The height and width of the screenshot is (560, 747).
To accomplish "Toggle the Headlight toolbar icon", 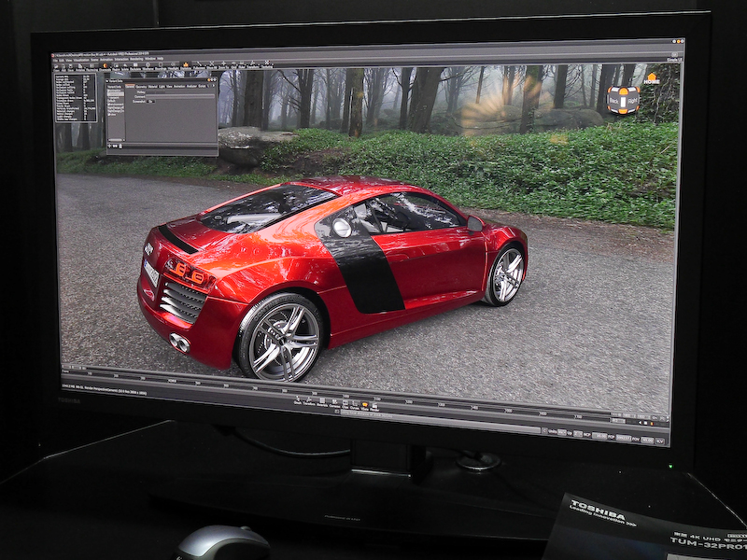I will (x=173, y=66).
